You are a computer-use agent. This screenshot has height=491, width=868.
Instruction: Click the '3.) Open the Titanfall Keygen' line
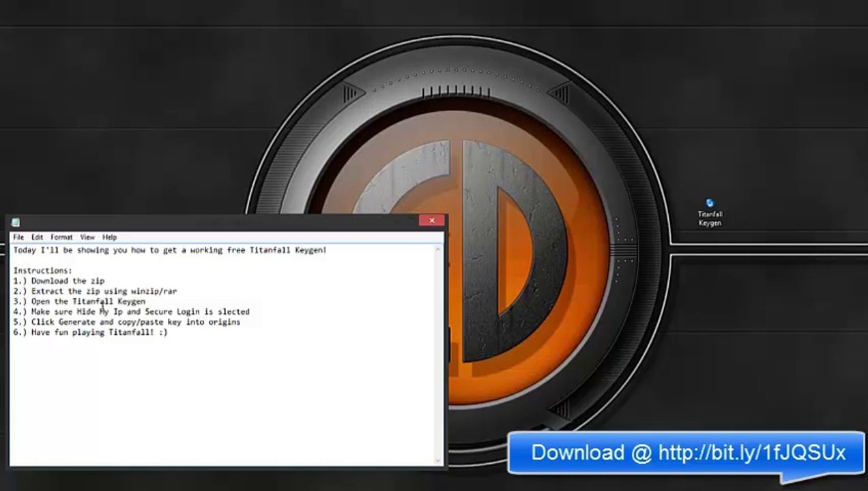pyautogui.click(x=79, y=301)
